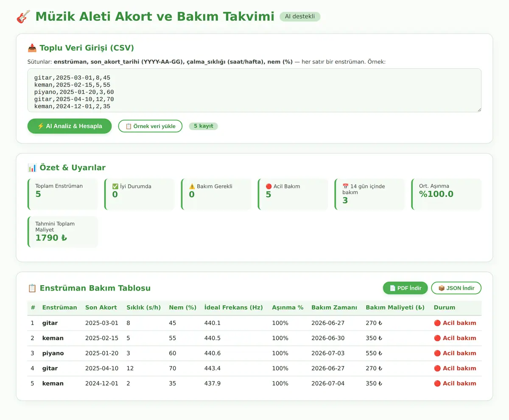Click maintenance date 2026-07-03
509x420 pixels.
click(x=328, y=353)
